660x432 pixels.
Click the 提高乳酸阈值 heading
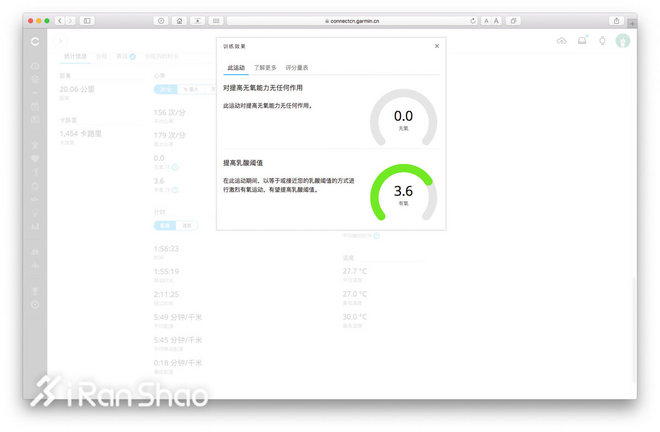(x=243, y=163)
